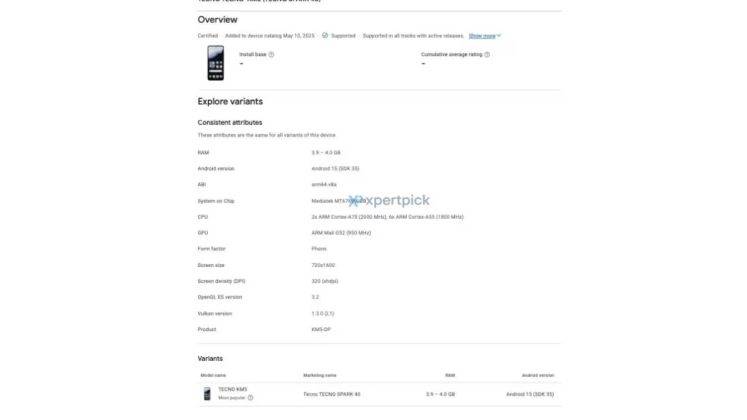Select the Mediatek System on Chip value
The width and height of the screenshot is (747, 420).
coord(339,201)
